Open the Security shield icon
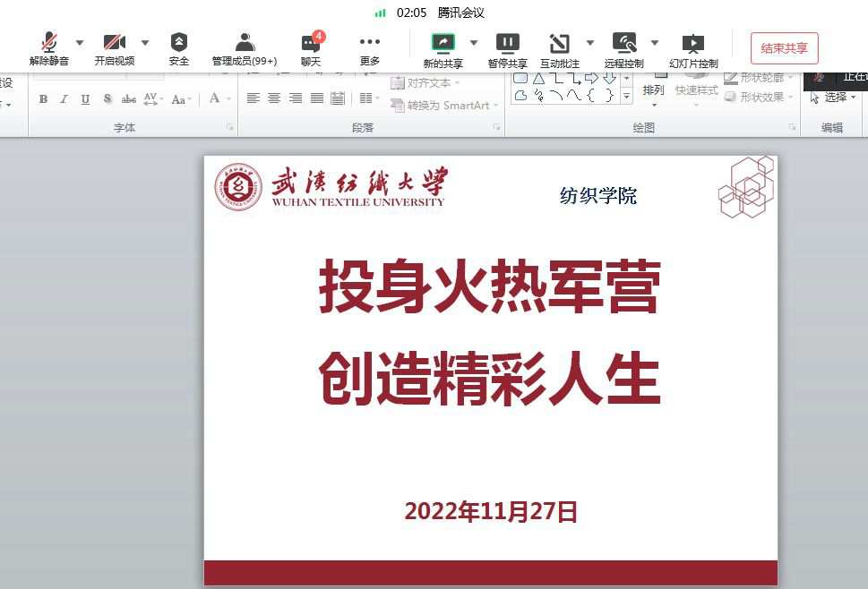Image resolution: width=868 pixels, height=589 pixels. tap(179, 49)
